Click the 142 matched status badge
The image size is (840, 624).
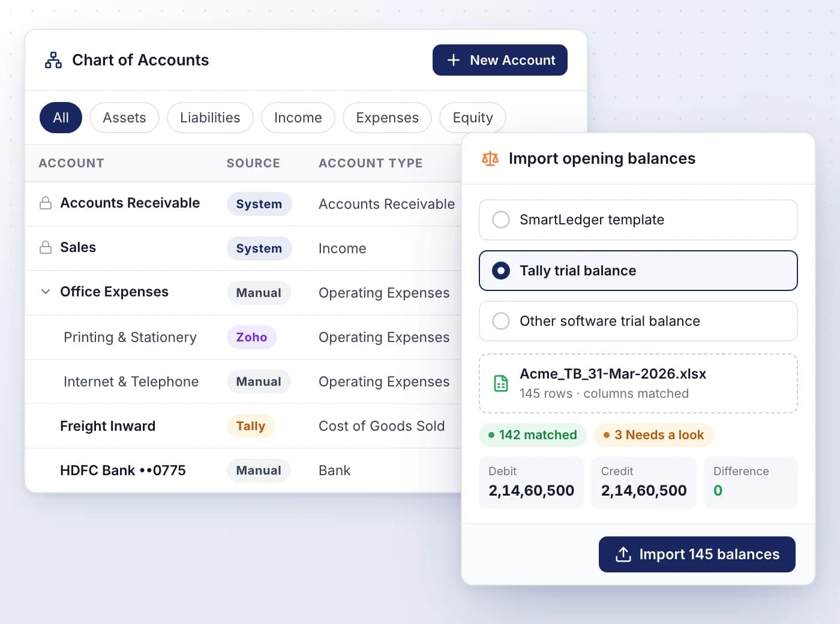coord(533,435)
